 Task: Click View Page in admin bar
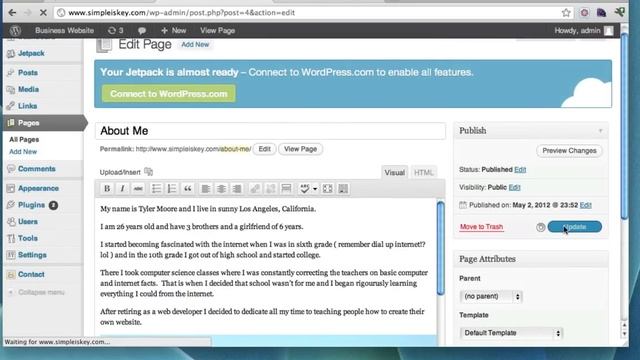click(218, 31)
